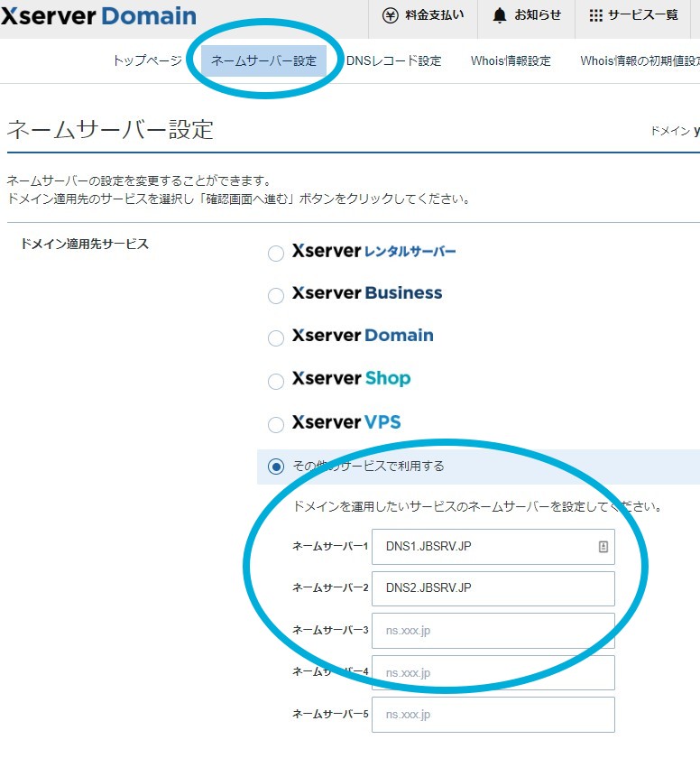The image size is (700, 758).
Task: Click the ネームサーバー4 input field
Action: (x=493, y=673)
